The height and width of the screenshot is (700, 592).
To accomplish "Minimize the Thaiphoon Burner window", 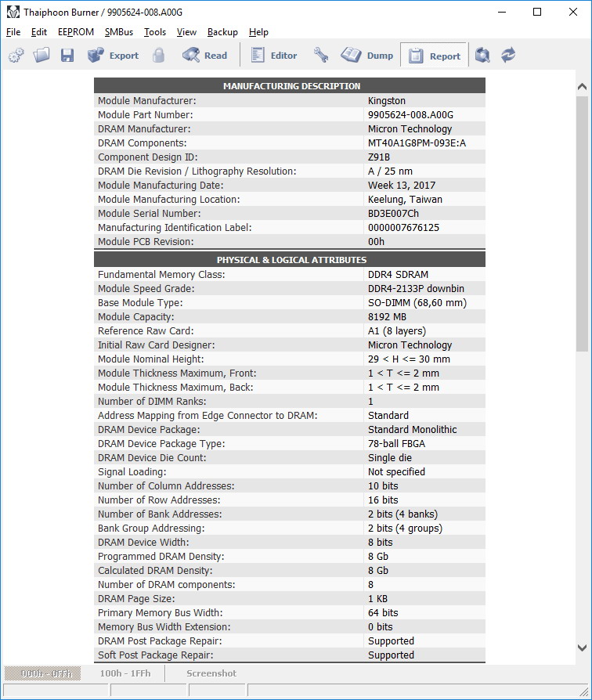I will point(502,12).
